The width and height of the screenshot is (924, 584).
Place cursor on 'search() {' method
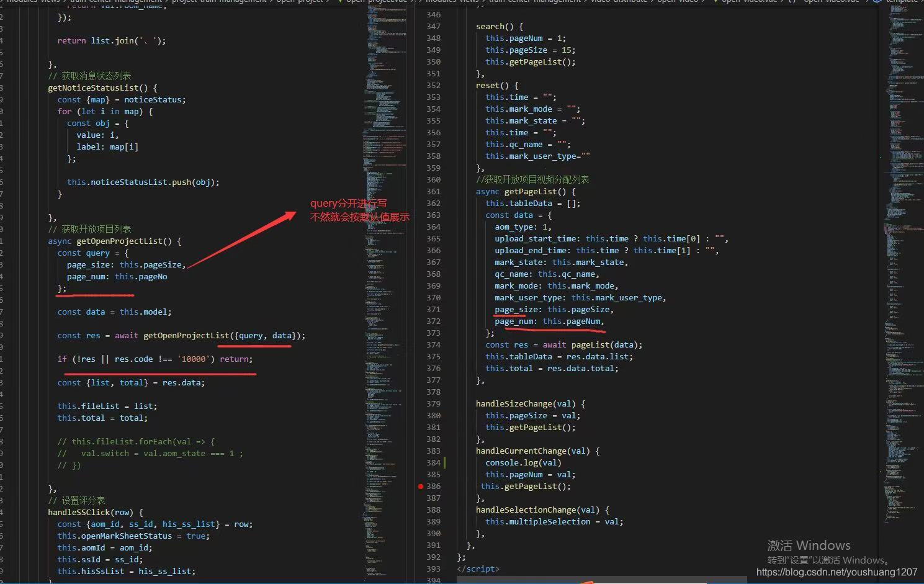(x=499, y=27)
